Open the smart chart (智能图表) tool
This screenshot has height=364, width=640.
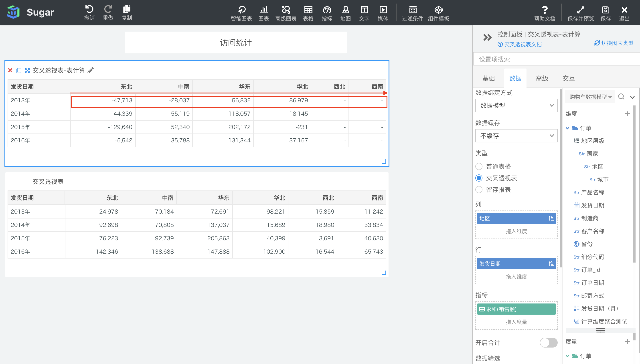(x=241, y=13)
